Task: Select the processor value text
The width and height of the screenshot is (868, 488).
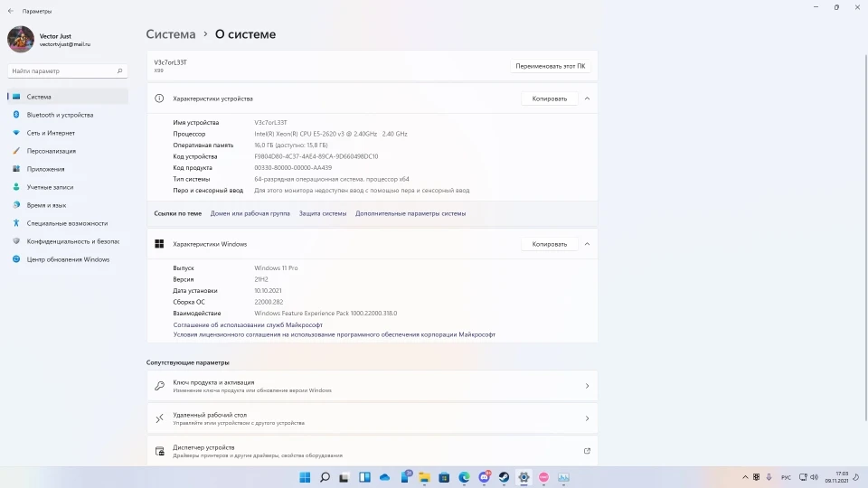Action: click(331, 134)
